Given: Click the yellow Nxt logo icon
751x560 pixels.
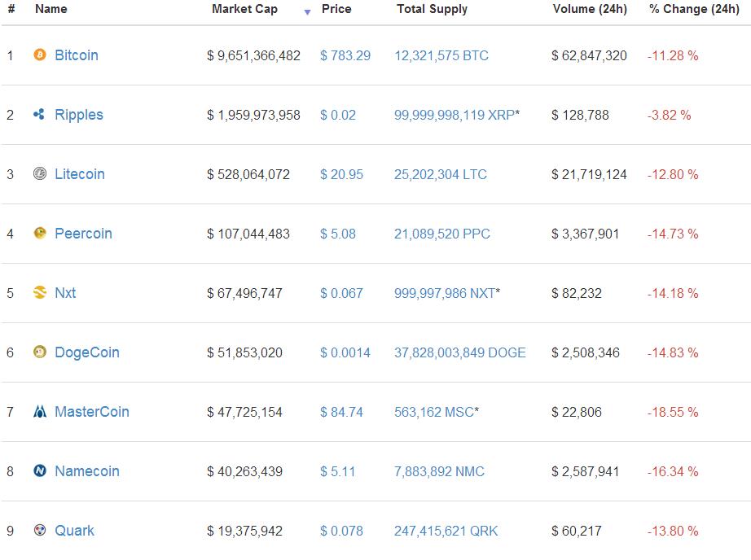Looking at the screenshot, I should coord(40,292).
